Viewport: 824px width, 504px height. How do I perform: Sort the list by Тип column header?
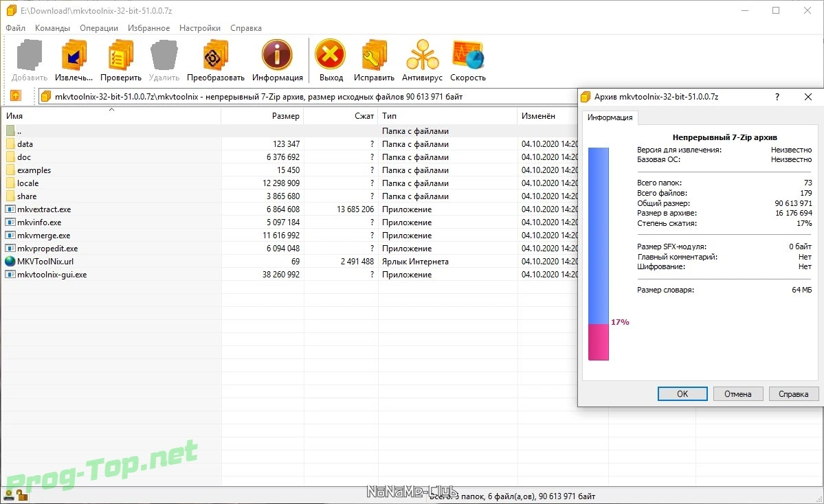point(447,115)
